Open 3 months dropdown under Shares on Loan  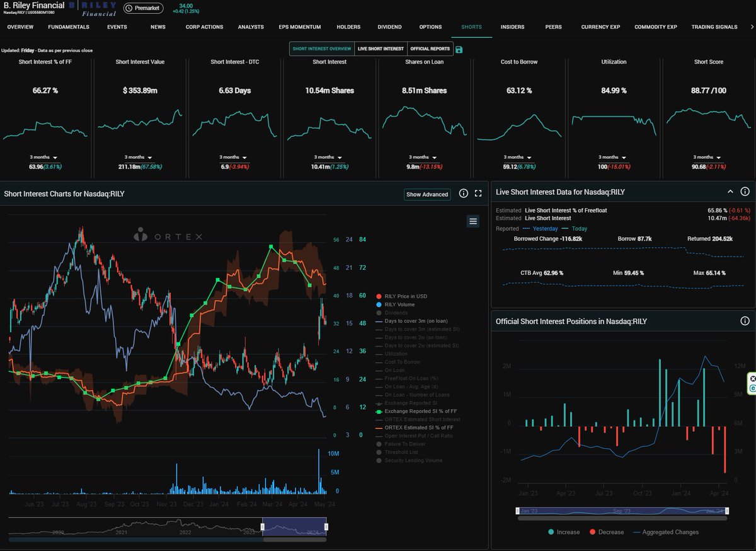[424, 157]
